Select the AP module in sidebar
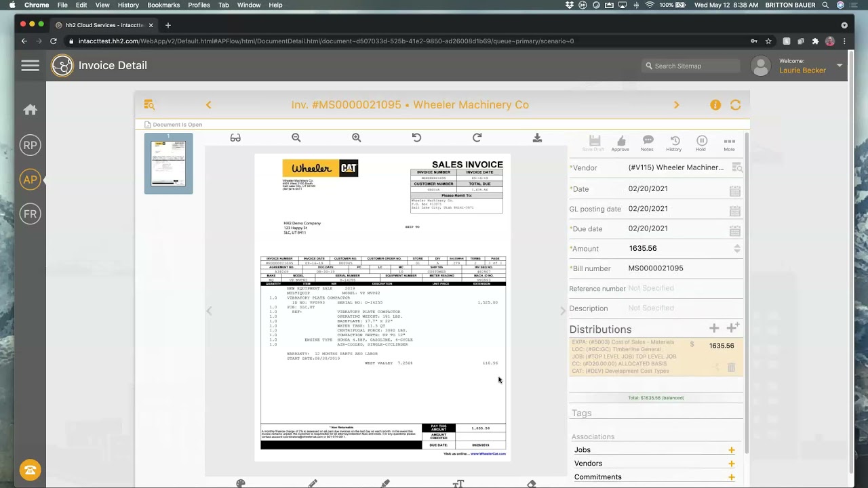This screenshot has width=868, height=488. tap(30, 180)
